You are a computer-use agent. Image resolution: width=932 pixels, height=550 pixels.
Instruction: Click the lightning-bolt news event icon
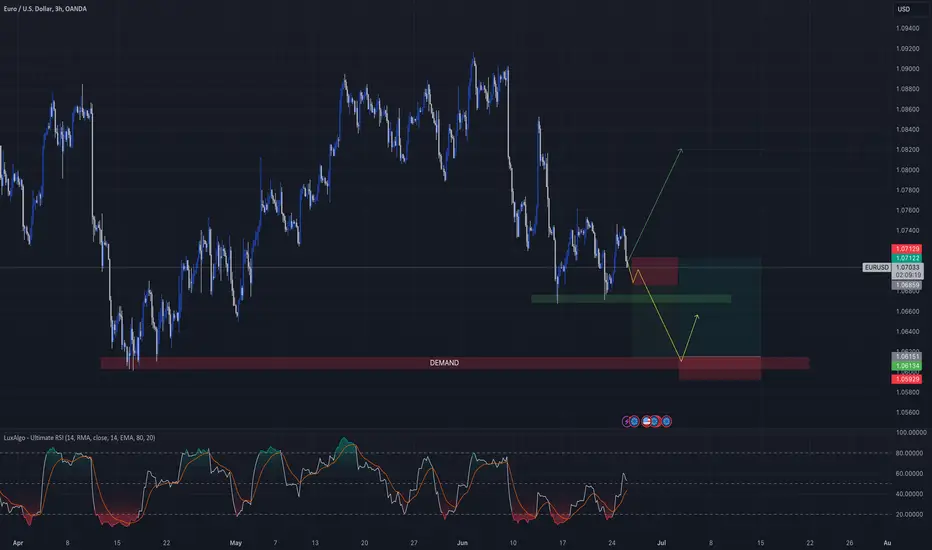(x=625, y=421)
